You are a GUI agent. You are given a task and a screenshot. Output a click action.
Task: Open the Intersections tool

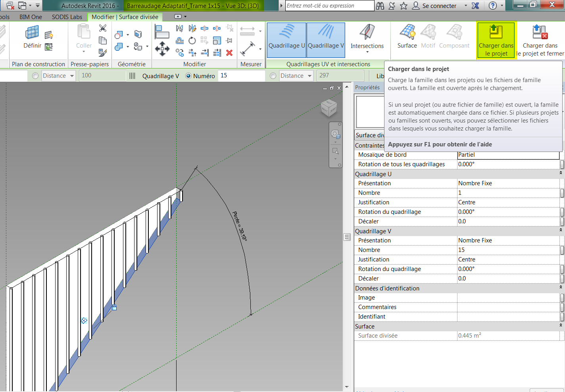(x=367, y=40)
